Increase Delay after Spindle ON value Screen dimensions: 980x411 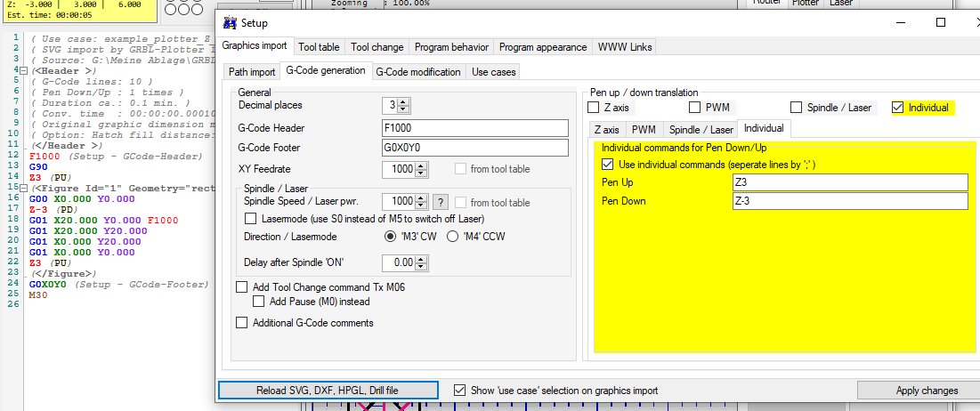[x=422, y=259]
